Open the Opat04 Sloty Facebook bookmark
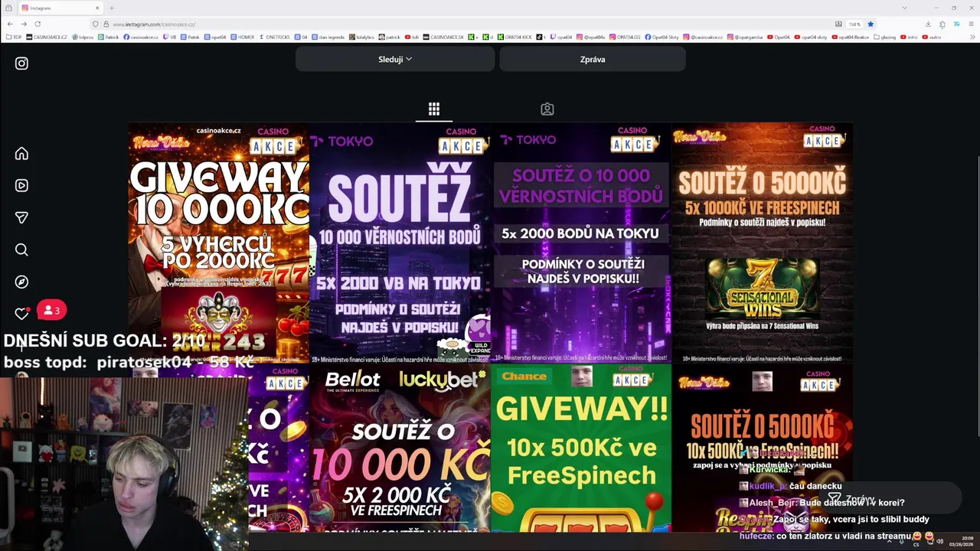The height and width of the screenshot is (551, 980). pos(662,37)
